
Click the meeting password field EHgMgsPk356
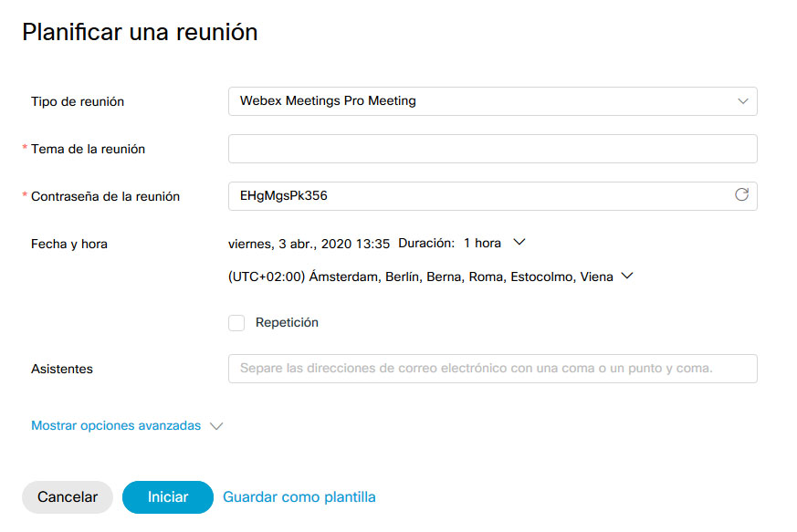click(475, 195)
